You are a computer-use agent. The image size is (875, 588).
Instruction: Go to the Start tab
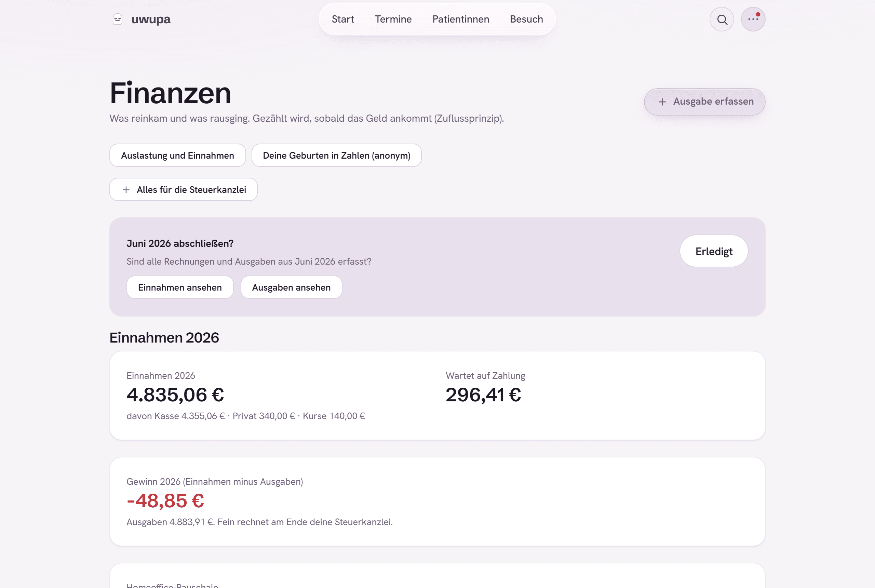tap(343, 19)
